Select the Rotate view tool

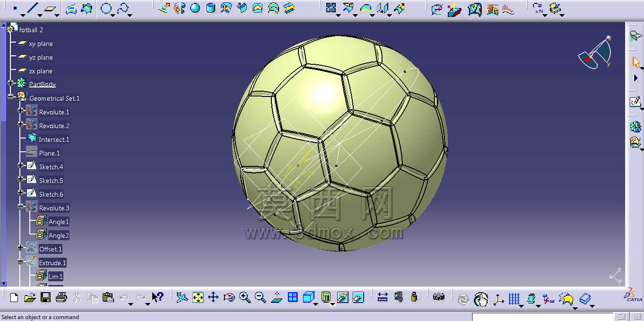[229, 297]
